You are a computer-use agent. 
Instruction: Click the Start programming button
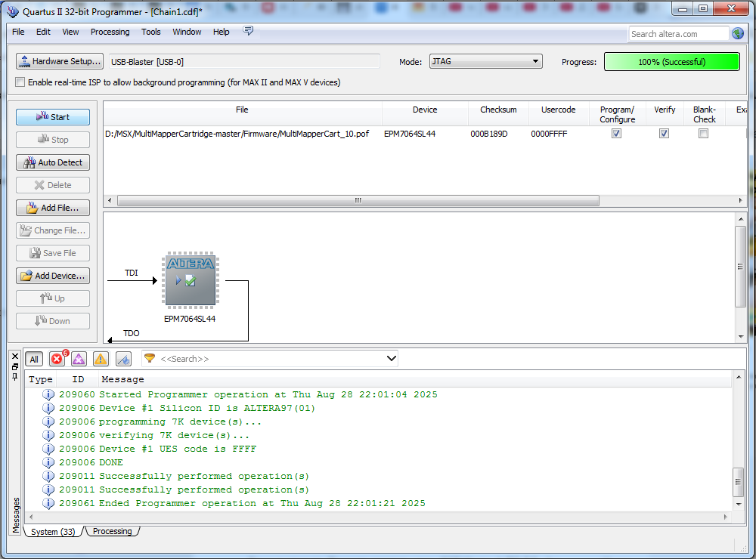coord(53,117)
